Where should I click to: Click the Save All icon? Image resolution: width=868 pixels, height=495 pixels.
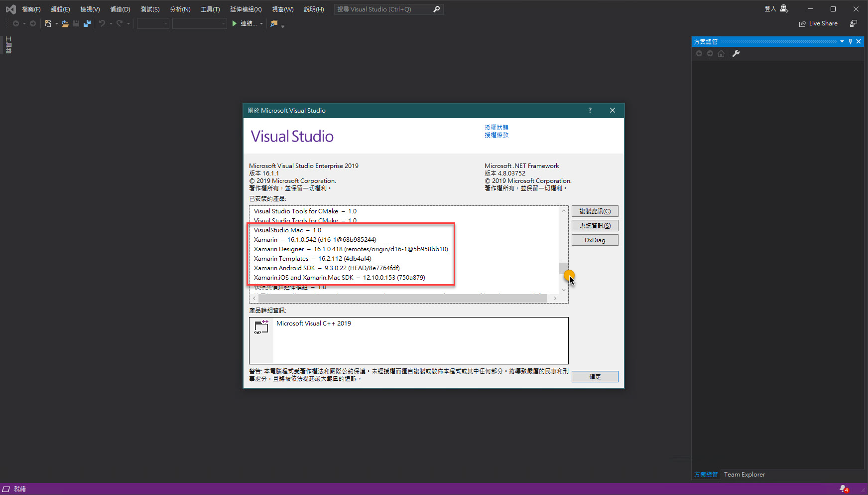coord(87,23)
